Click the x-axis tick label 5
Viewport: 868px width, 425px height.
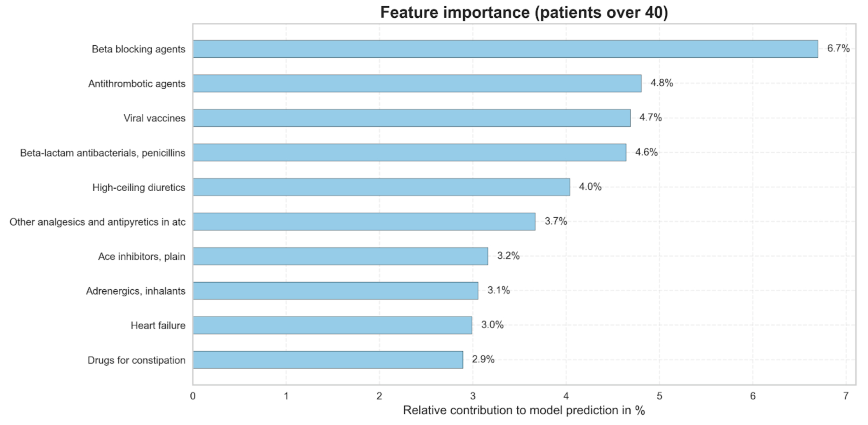659,396
